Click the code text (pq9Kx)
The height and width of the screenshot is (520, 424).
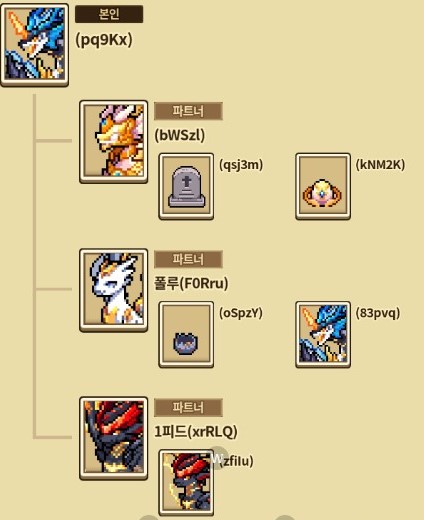coord(104,40)
